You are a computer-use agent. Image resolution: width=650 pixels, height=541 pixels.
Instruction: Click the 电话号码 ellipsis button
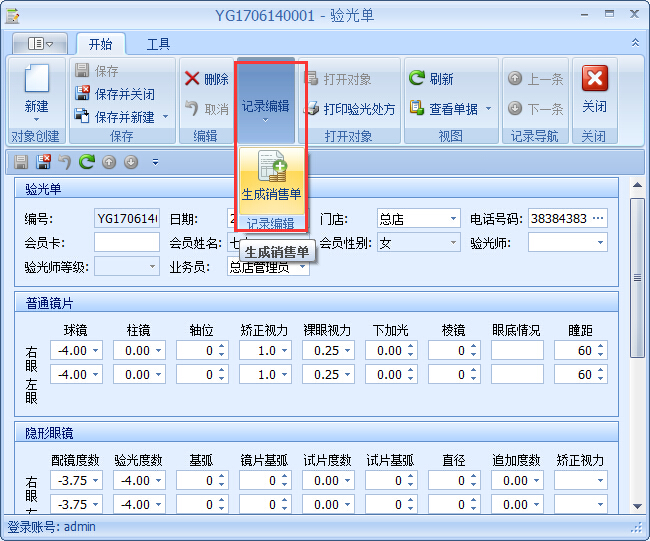(599, 218)
